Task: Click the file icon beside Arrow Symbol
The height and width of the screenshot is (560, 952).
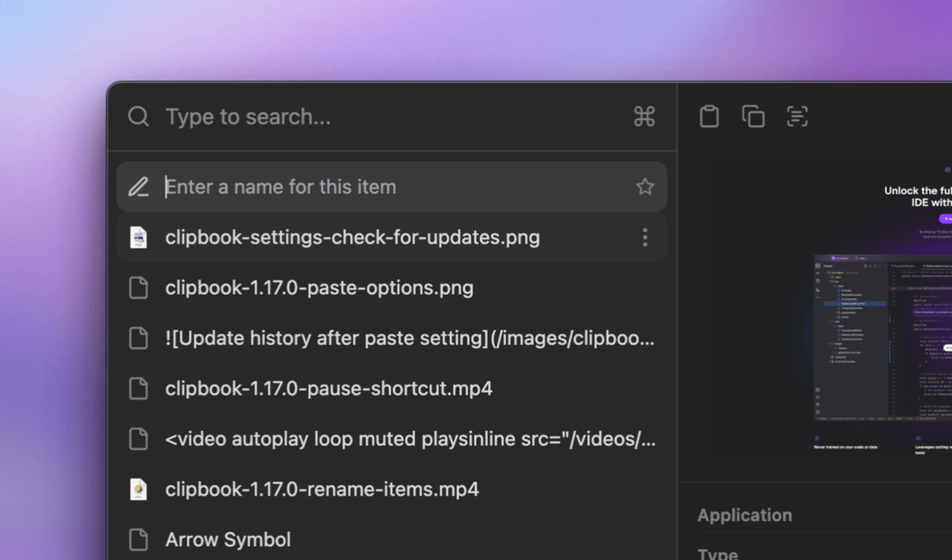Action: coord(138,540)
